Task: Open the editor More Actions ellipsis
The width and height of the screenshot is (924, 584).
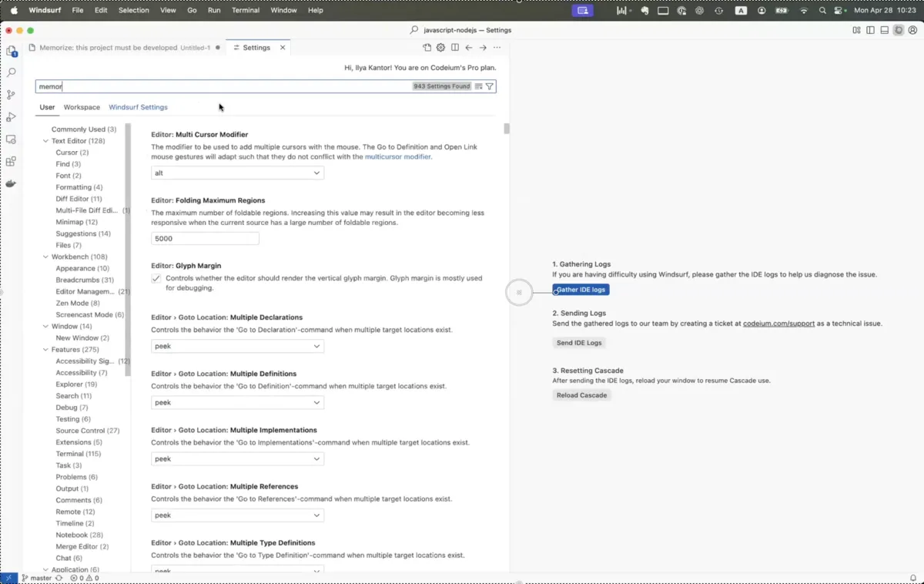Action: click(x=497, y=48)
